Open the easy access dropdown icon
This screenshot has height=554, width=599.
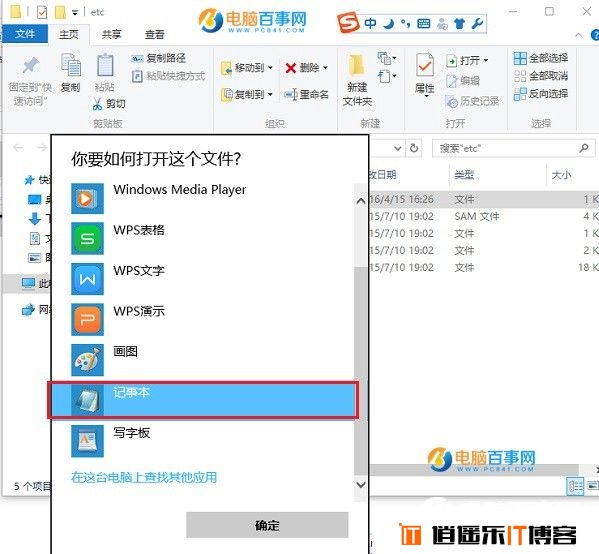pos(387,76)
